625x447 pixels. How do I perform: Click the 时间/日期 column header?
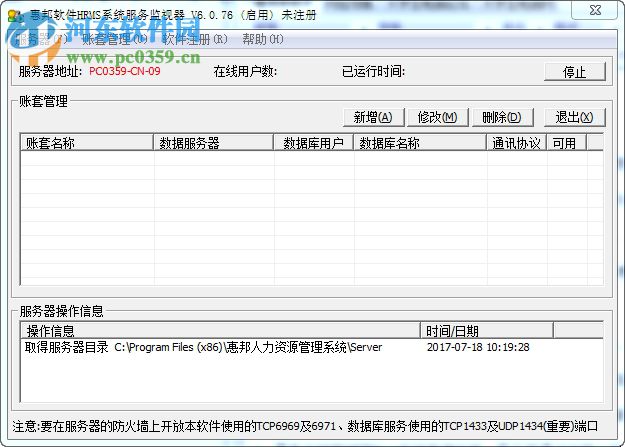coord(487,331)
